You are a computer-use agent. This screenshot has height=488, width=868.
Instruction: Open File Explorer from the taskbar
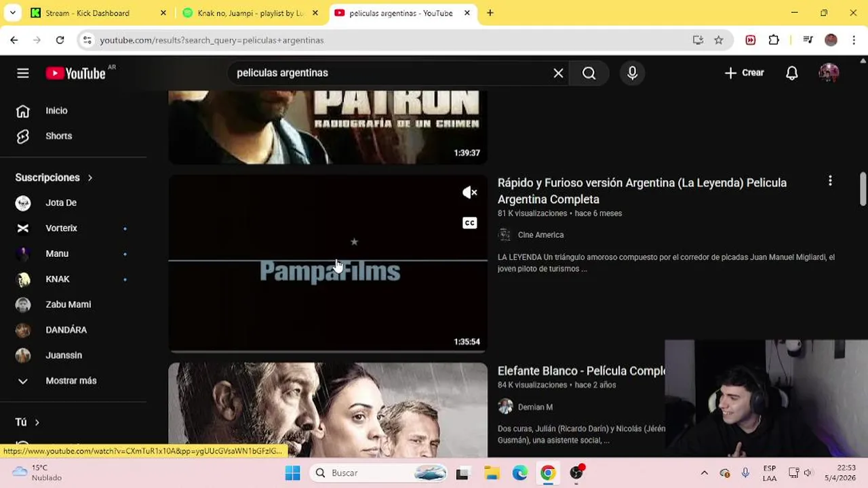coord(492,473)
